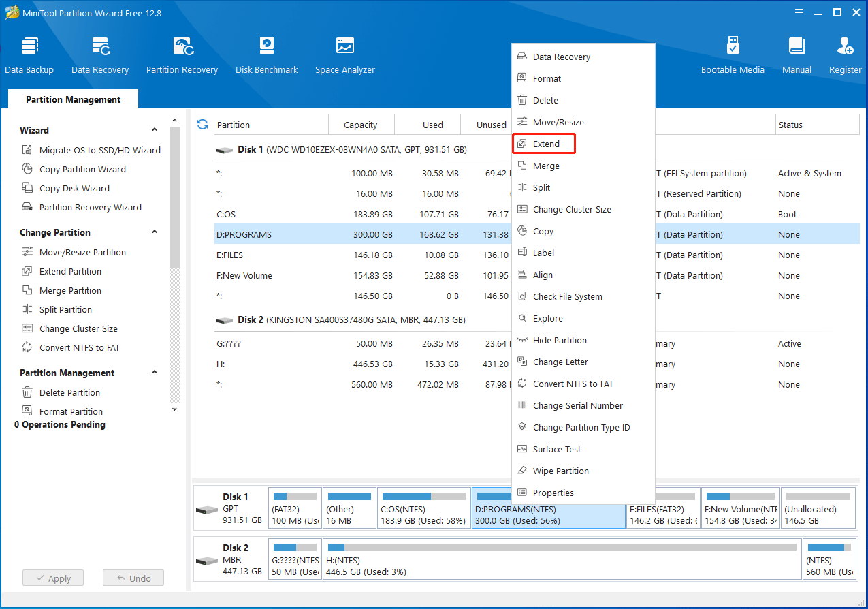The height and width of the screenshot is (609, 868).
Task: Create Bootable Media
Action: [x=733, y=56]
